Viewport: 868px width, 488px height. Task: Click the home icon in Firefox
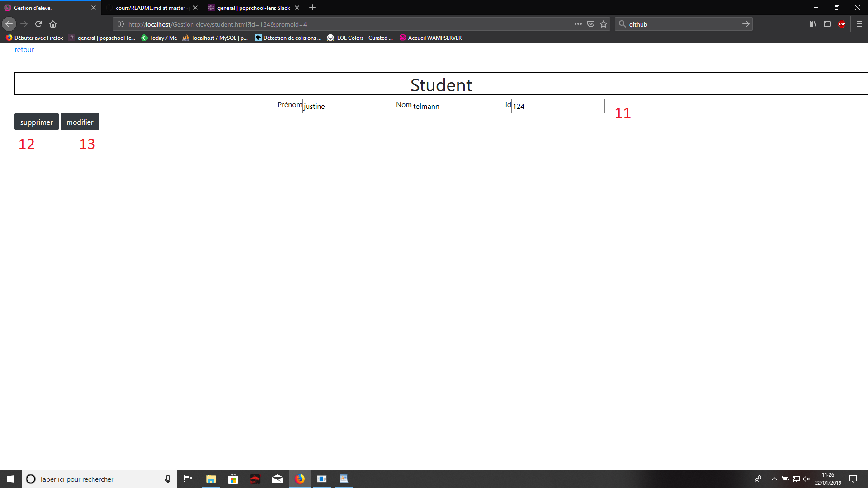click(x=53, y=24)
